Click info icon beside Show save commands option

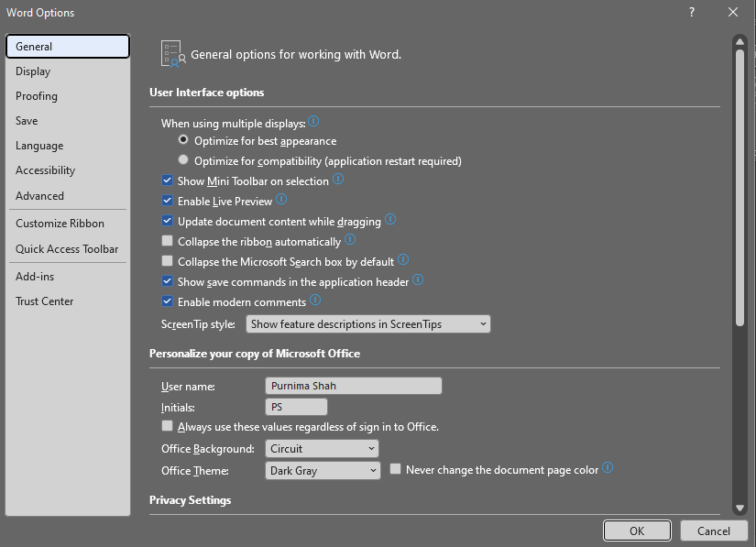click(x=418, y=279)
